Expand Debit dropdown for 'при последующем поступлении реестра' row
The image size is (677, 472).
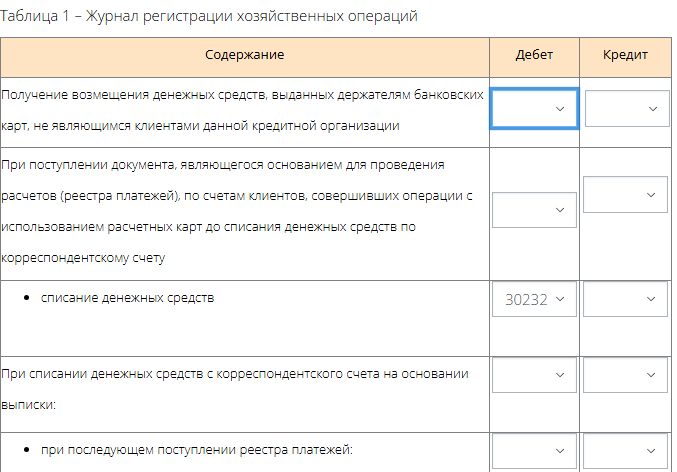[x=534, y=451]
